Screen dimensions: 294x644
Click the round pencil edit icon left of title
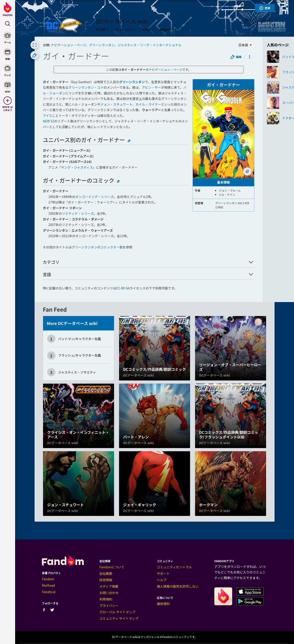click(x=35, y=55)
